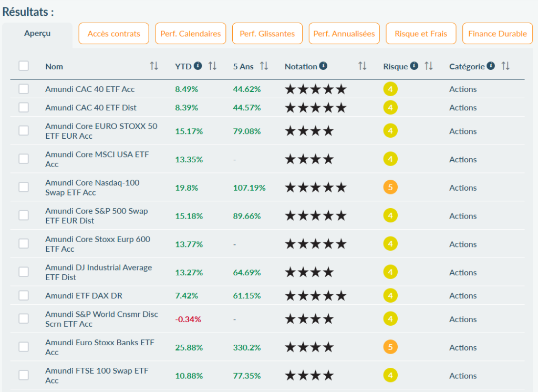Check the Amundi CAC 40 ETF Acc row
Viewport: 538px width, 392px height.
(24, 89)
